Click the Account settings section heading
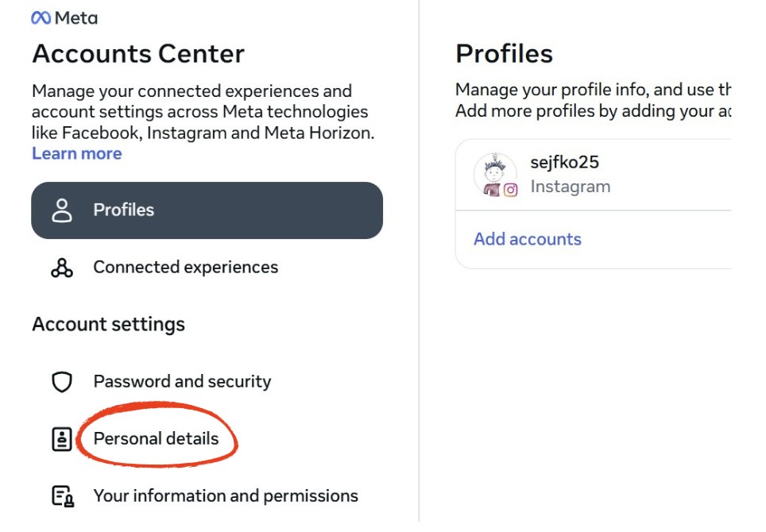Viewport: 766px width, 532px height. pyautogui.click(x=108, y=325)
